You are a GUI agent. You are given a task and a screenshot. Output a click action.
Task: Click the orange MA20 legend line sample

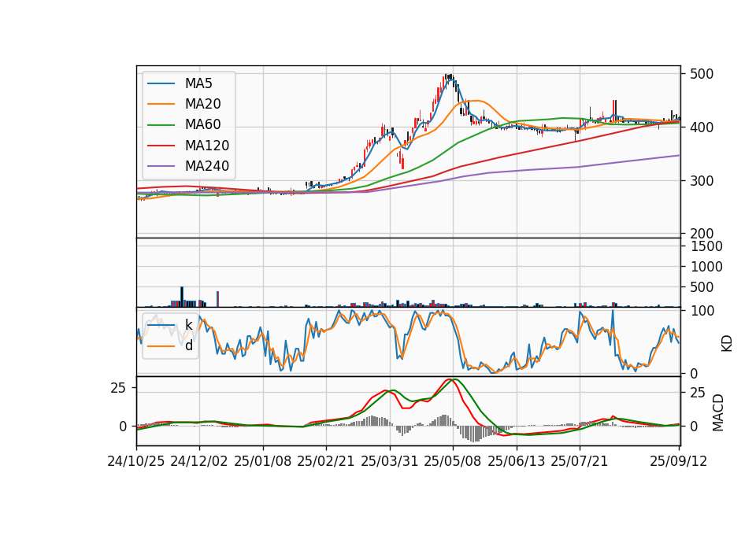click(161, 104)
